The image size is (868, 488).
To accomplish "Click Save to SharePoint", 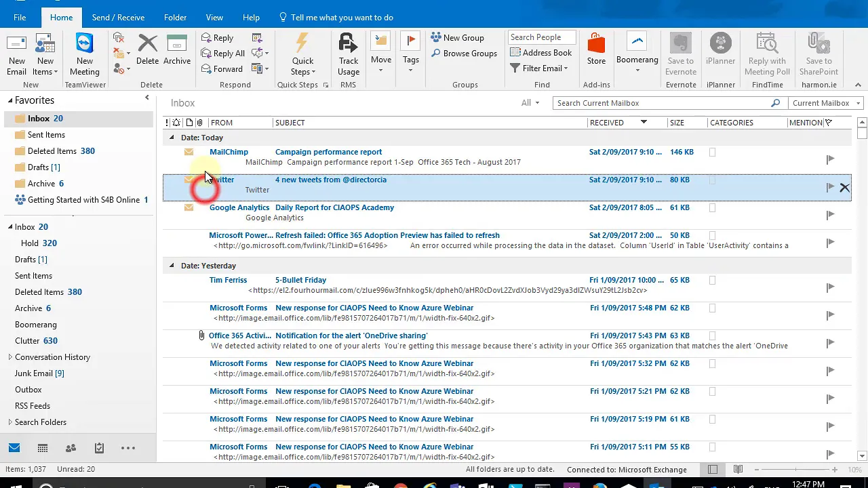I will pyautogui.click(x=818, y=55).
